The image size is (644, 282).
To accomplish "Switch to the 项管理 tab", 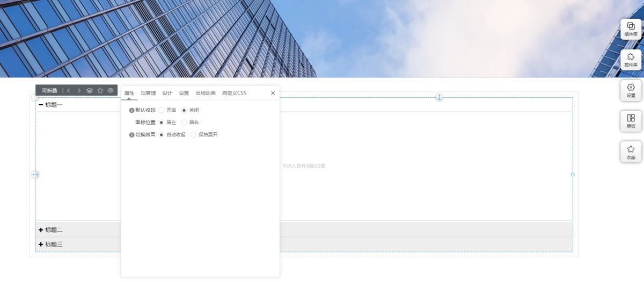I will [148, 93].
